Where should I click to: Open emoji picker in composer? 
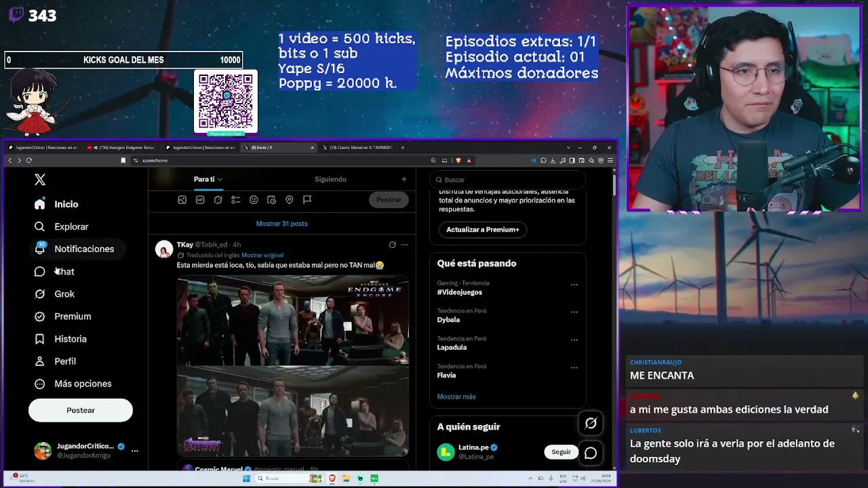[x=254, y=200]
